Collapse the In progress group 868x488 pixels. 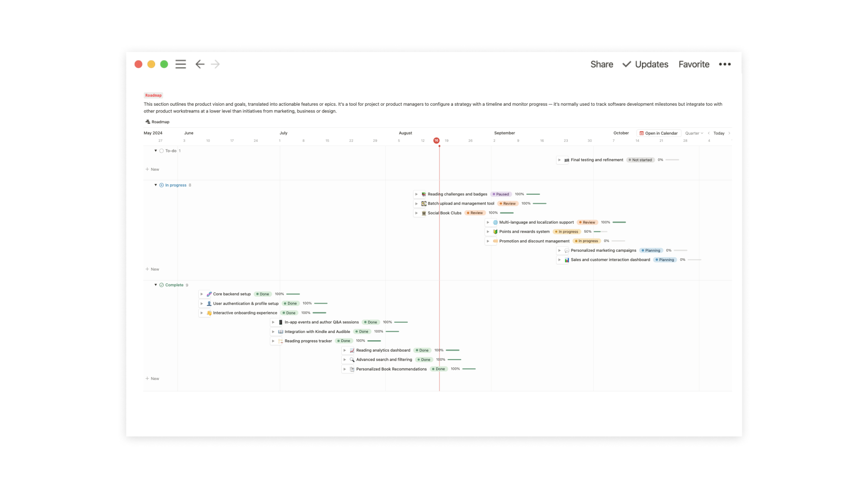(x=156, y=185)
